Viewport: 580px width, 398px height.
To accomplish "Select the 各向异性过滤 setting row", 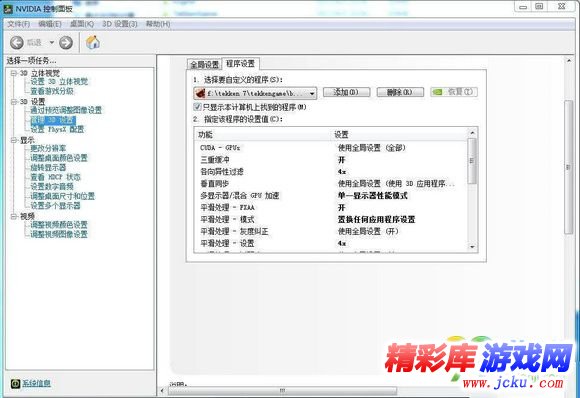I will (331, 172).
